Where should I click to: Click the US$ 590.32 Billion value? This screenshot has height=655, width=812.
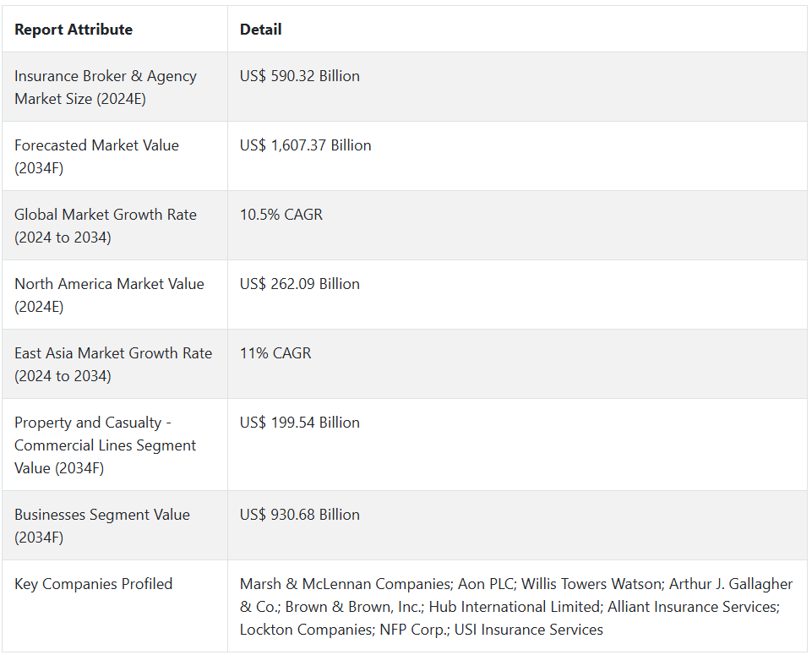point(300,76)
